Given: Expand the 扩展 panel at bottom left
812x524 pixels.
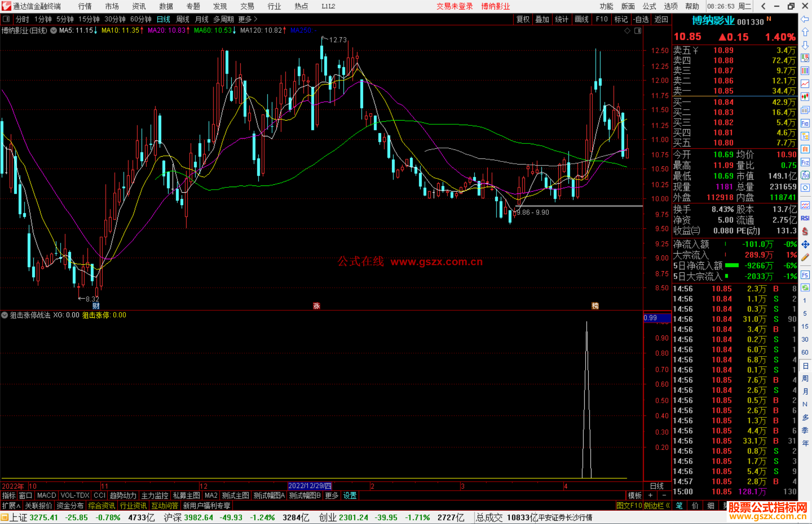Looking at the screenshot, I should [11, 506].
